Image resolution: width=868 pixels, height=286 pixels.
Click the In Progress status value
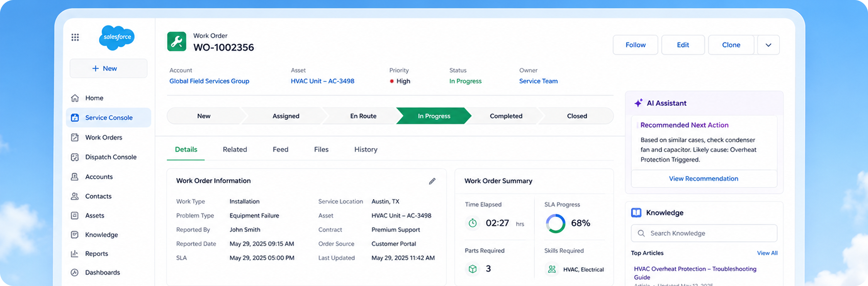tap(465, 81)
